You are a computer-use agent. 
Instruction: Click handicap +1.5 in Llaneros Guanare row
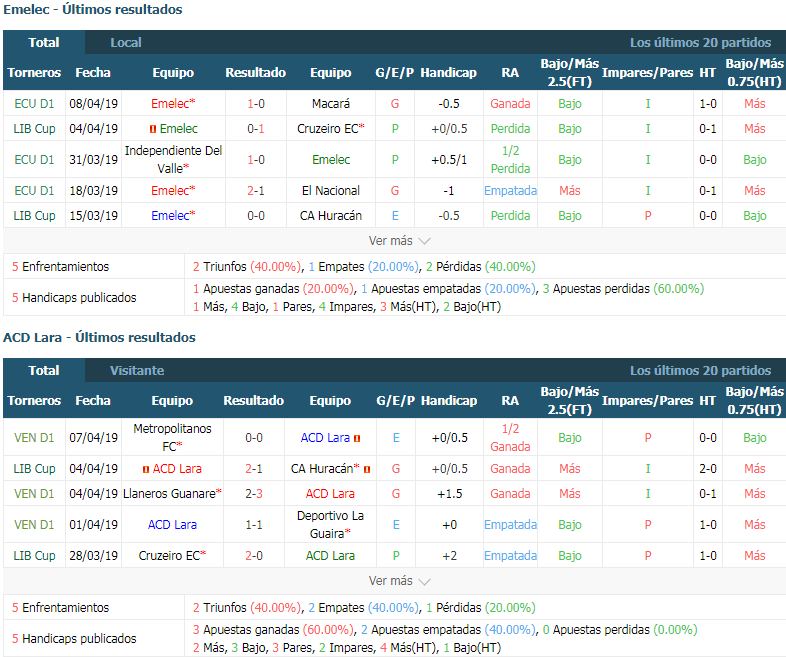[450, 494]
